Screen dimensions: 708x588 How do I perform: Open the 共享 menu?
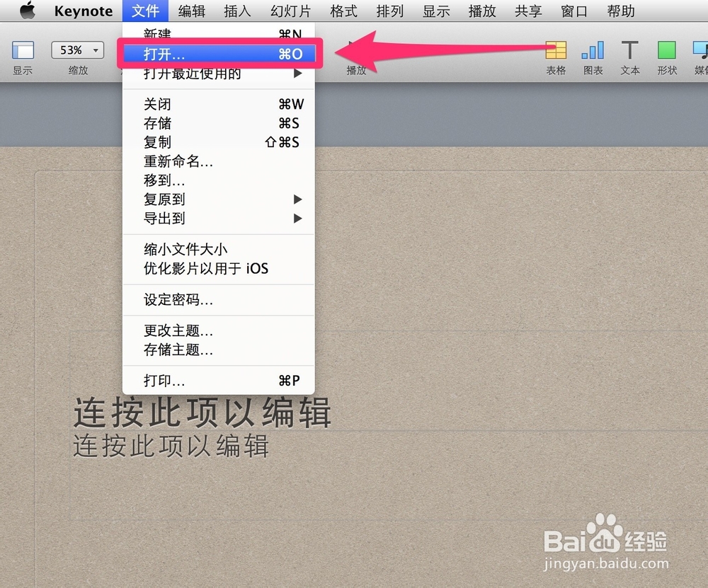(528, 11)
